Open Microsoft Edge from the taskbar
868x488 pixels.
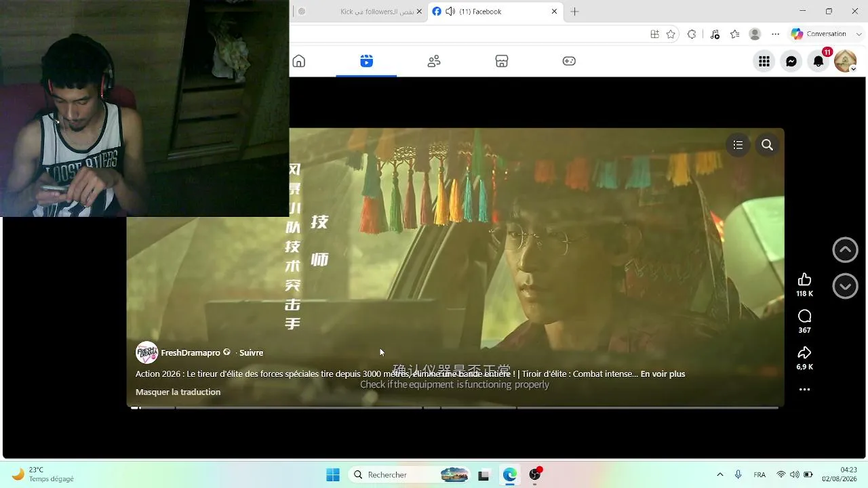[x=509, y=475]
